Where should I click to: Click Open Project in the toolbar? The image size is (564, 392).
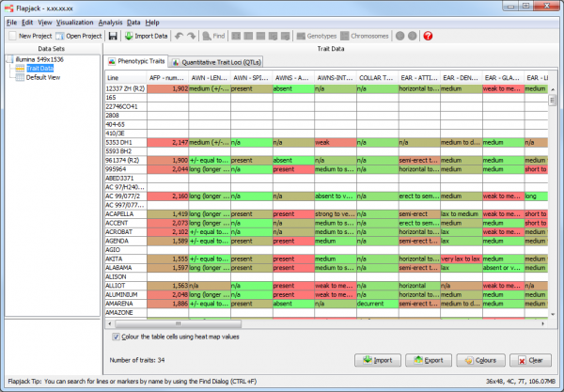[x=79, y=36]
